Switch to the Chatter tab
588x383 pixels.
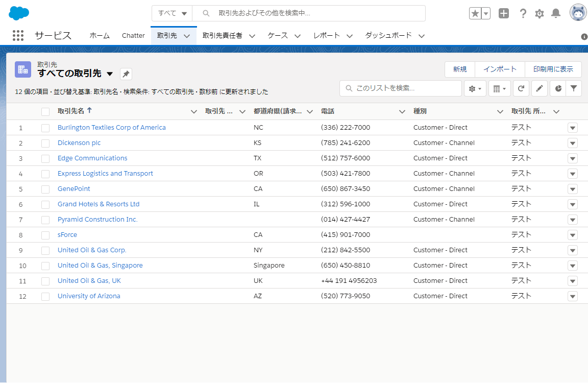pos(133,35)
